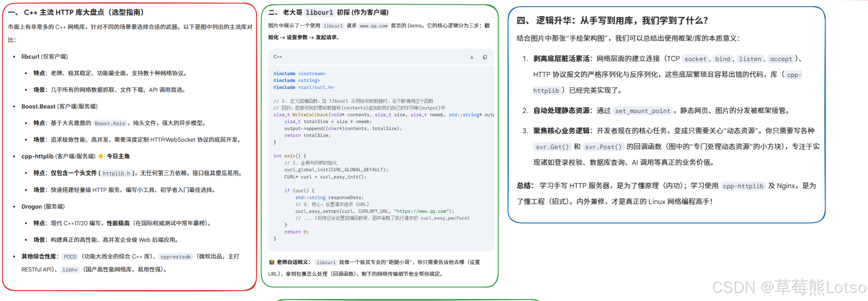This screenshot has height=301, width=868.
Task: Click the inline code "svr.Get()"
Action: tap(552, 147)
